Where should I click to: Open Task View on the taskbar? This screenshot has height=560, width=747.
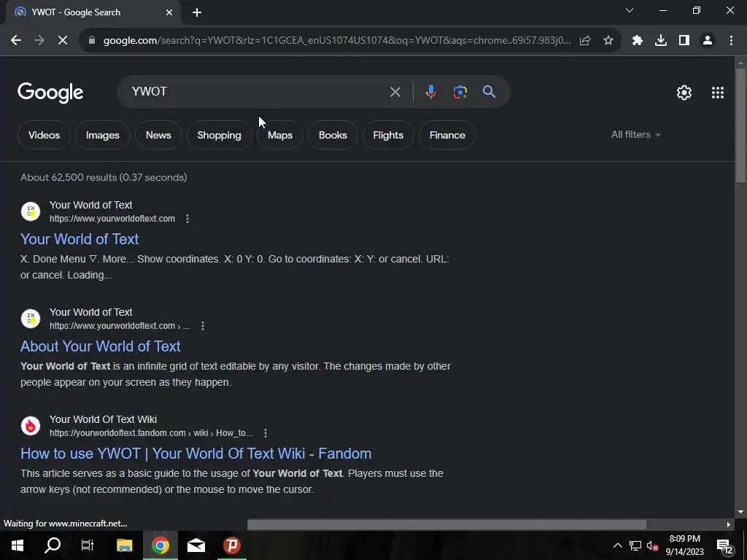coord(88,545)
